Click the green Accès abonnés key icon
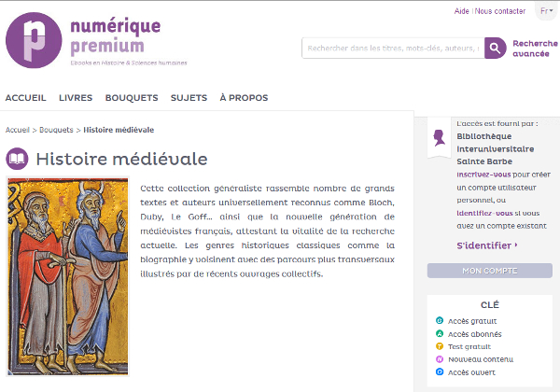Viewport: 560px width, 392px height. click(440, 333)
